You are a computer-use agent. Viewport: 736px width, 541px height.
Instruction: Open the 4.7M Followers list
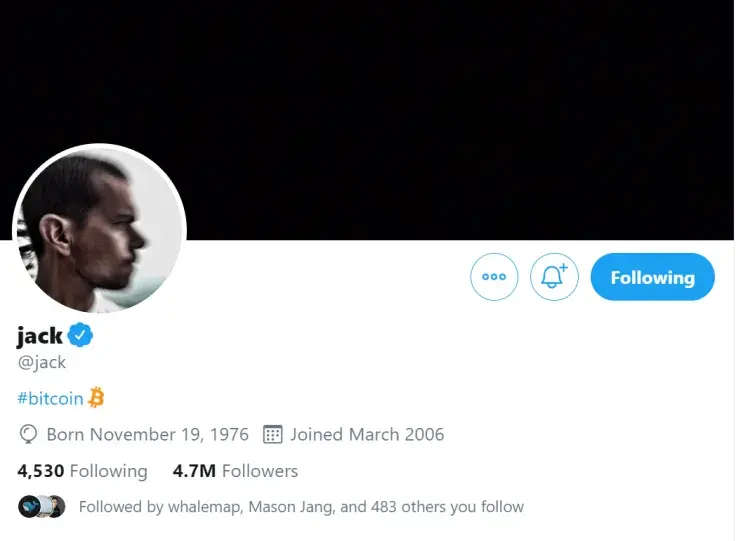tap(234, 470)
